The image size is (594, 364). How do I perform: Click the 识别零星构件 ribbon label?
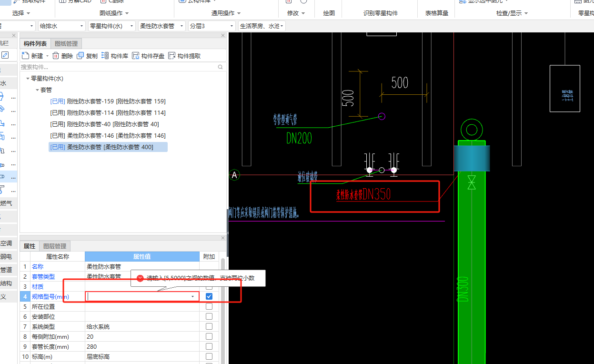[381, 13]
